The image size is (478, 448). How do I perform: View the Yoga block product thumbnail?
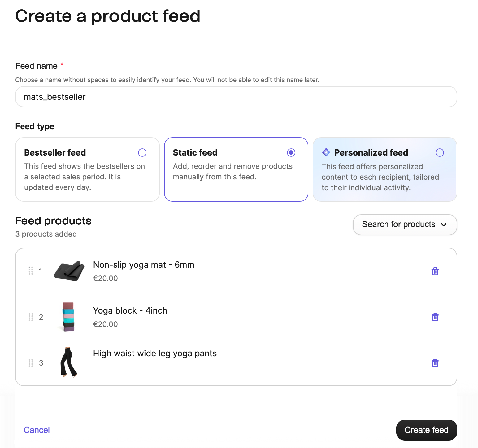68,317
